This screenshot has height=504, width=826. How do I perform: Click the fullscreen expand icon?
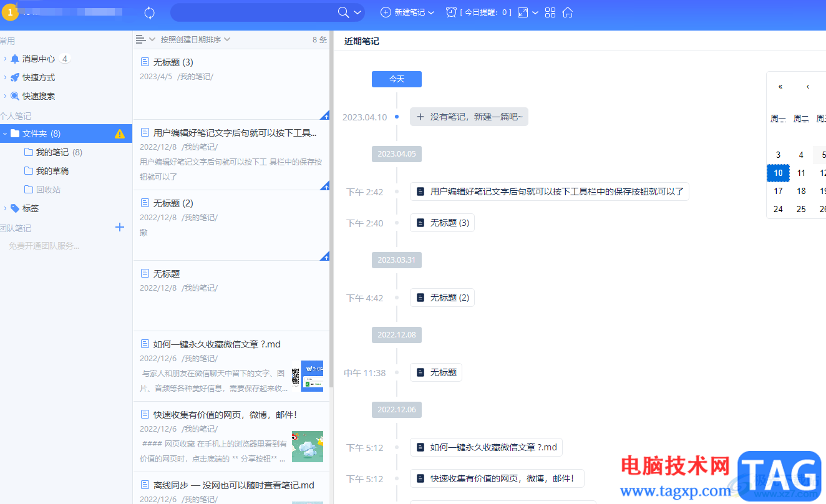(523, 12)
